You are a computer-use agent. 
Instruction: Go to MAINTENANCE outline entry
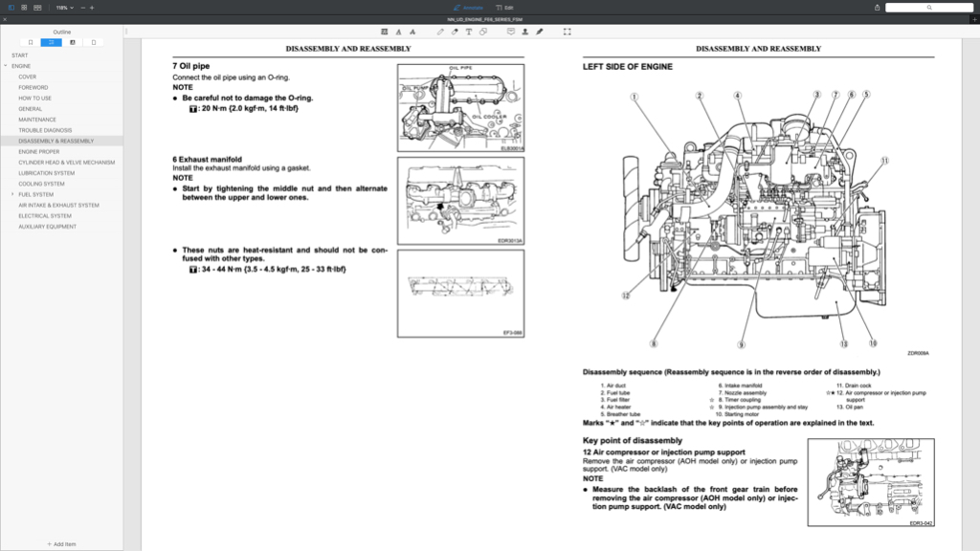point(37,120)
